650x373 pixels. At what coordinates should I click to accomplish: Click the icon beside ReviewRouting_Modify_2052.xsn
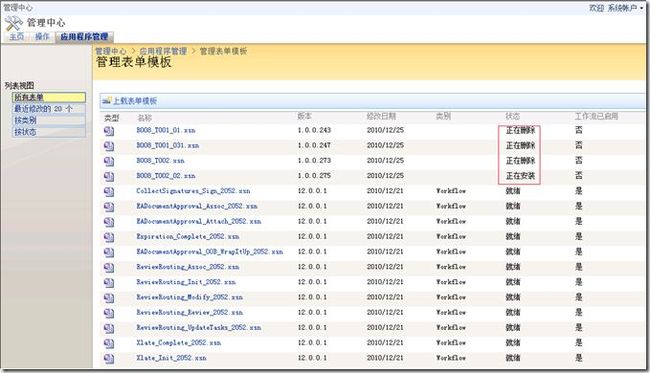click(x=109, y=298)
